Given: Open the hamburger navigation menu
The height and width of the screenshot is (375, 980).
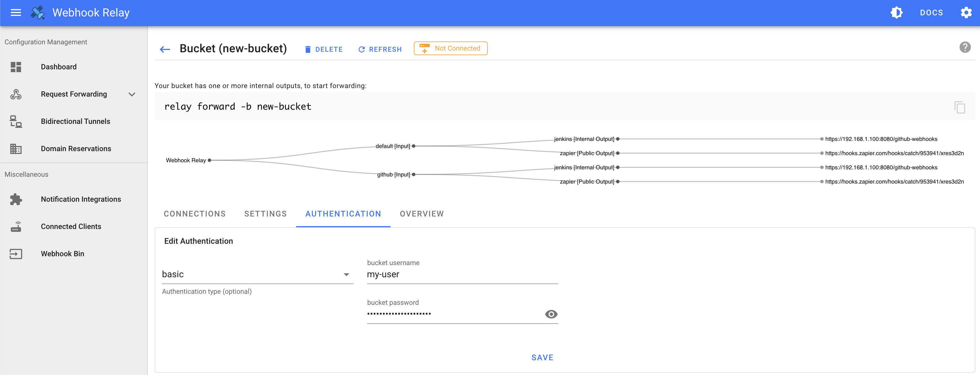Looking at the screenshot, I should point(16,13).
